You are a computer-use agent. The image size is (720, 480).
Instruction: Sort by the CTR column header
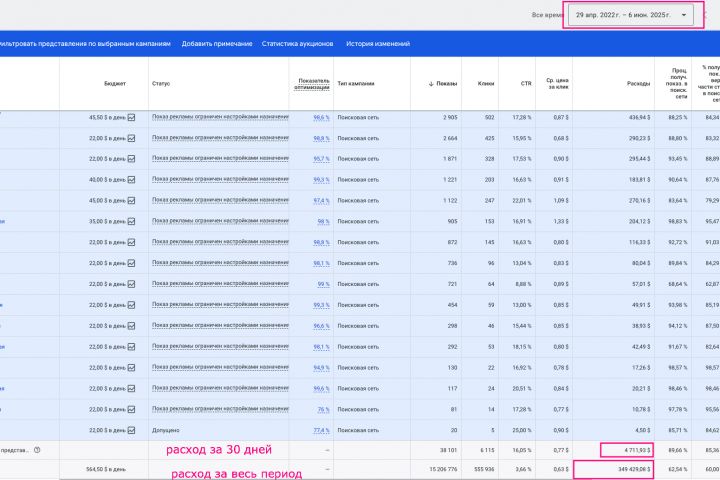(526, 84)
